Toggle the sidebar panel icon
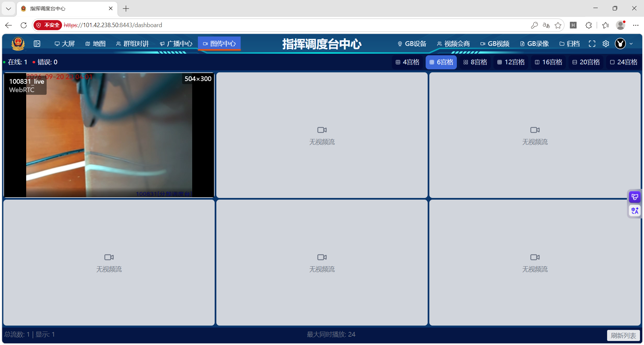The width and height of the screenshot is (644, 345). 37,44
